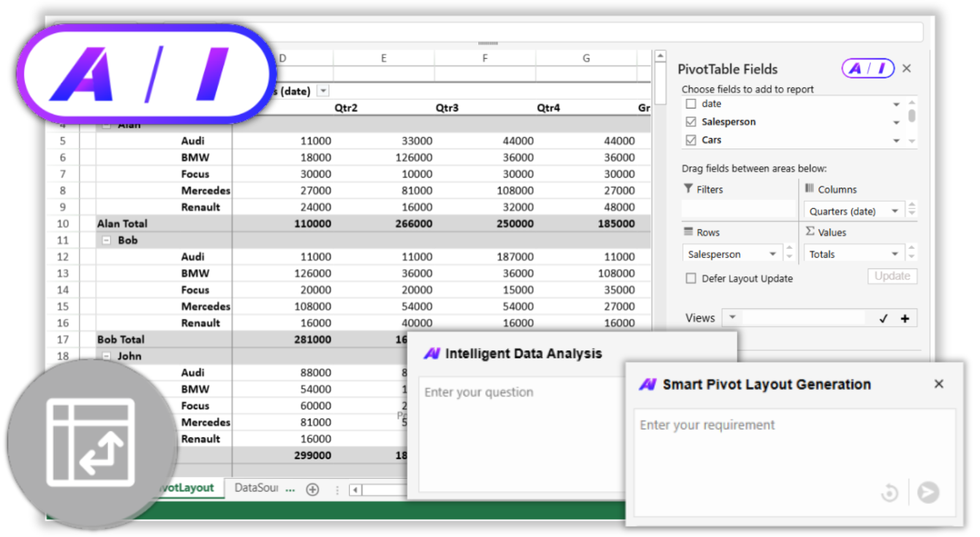Screen dimensions: 980x537
Task: Open the (date) column filter dropdown
Action: pyautogui.click(x=323, y=91)
